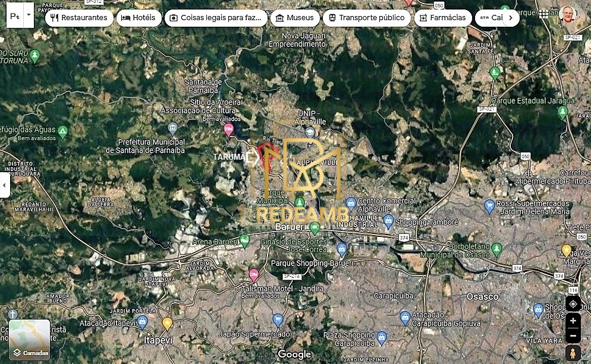Activate Street View pegman

pyautogui.click(x=573, y=353)
